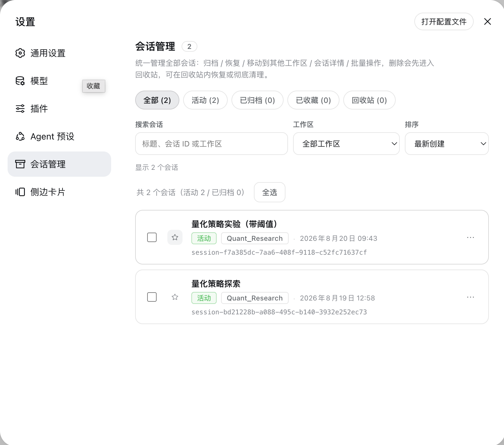Click the 打开配置文件 button

tap(444, 21)
